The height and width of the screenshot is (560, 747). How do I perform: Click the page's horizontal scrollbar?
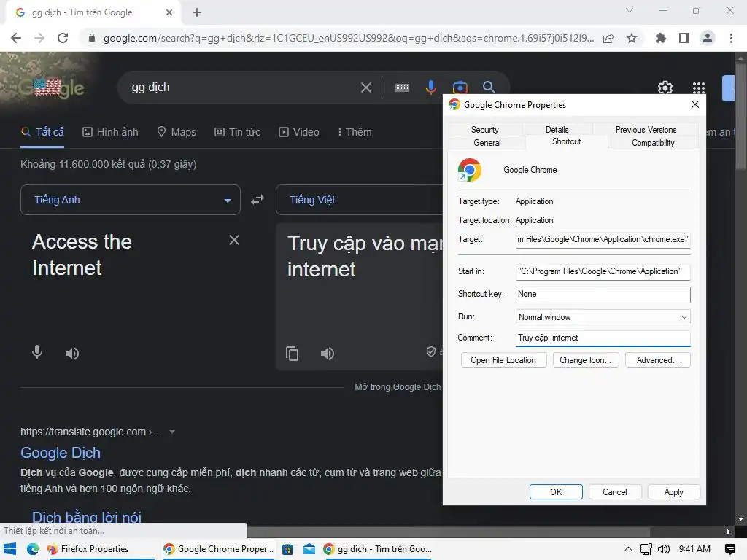point(449,532)
